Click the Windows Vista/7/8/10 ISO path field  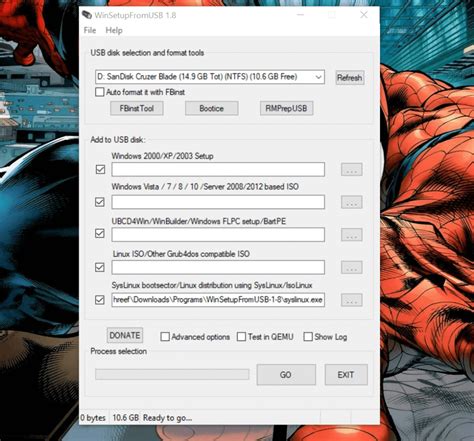[x=218, y=202]
